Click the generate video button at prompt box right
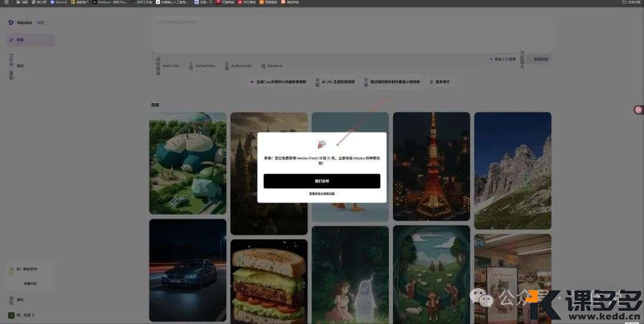Screen dimensions: 644x324 (x=540, y=59)
